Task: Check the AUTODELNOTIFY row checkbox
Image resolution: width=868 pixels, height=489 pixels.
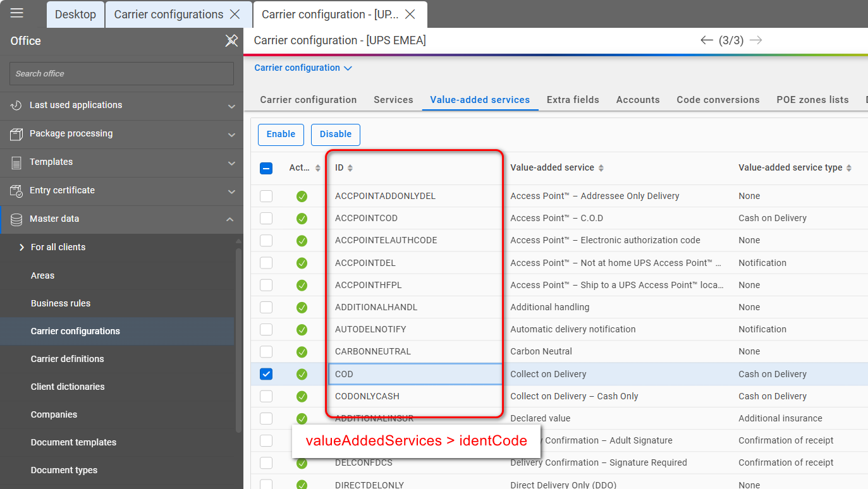Action: [x=266, y=329]
